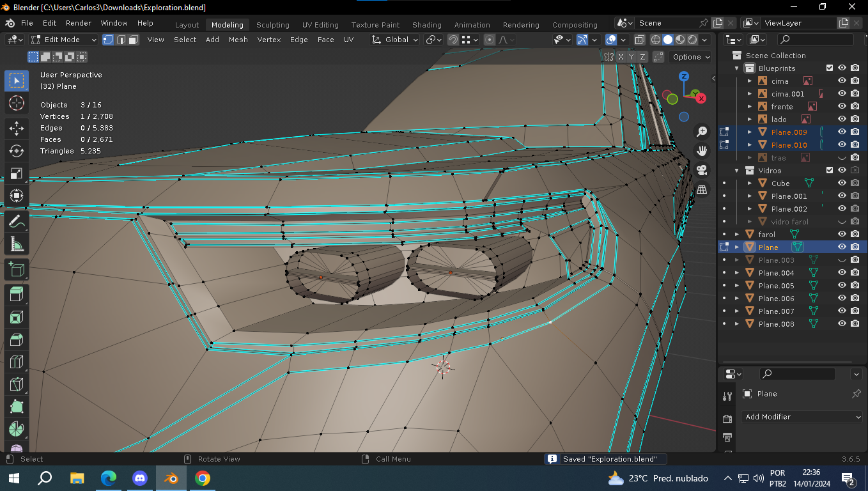Switch to face select mode
This screenshot has height=491, width=868.
[134, 40]
